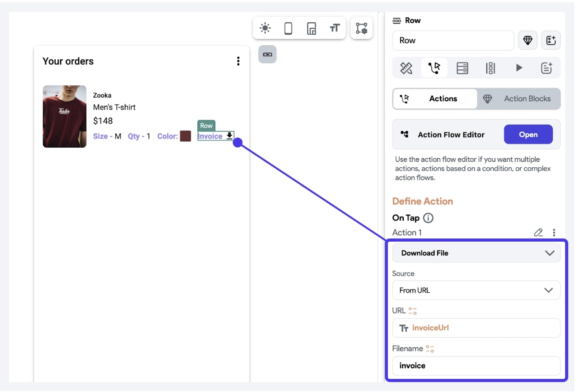Click the Size - M text
Screen dimensions: 577x392
tap(107, 136)
